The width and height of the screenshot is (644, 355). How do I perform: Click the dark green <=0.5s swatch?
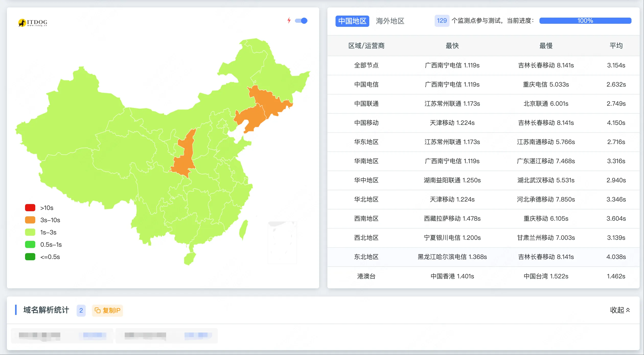point(30,257)
